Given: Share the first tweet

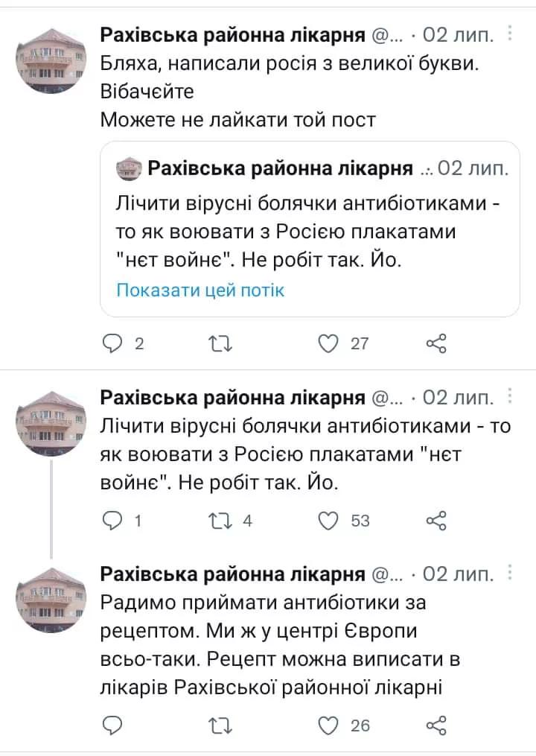Looking at the screenshot, I should point(436,343).
